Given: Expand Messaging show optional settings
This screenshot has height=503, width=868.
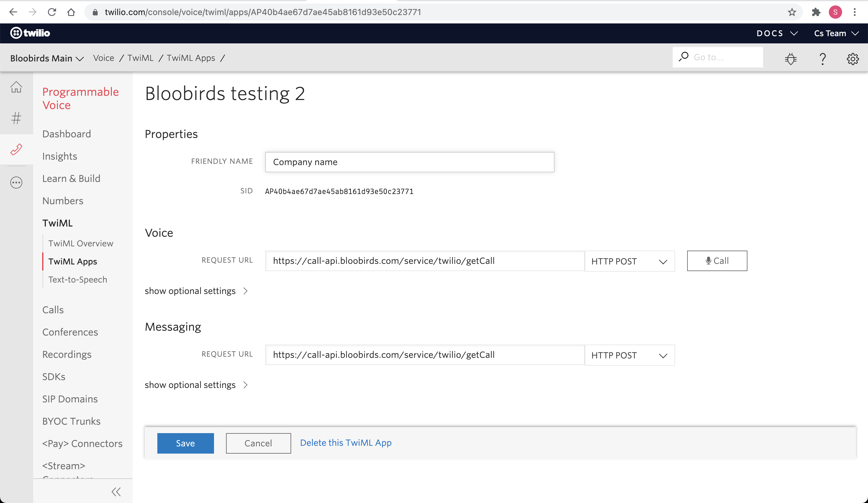Looking at the screenshot, I should (196, 385).
